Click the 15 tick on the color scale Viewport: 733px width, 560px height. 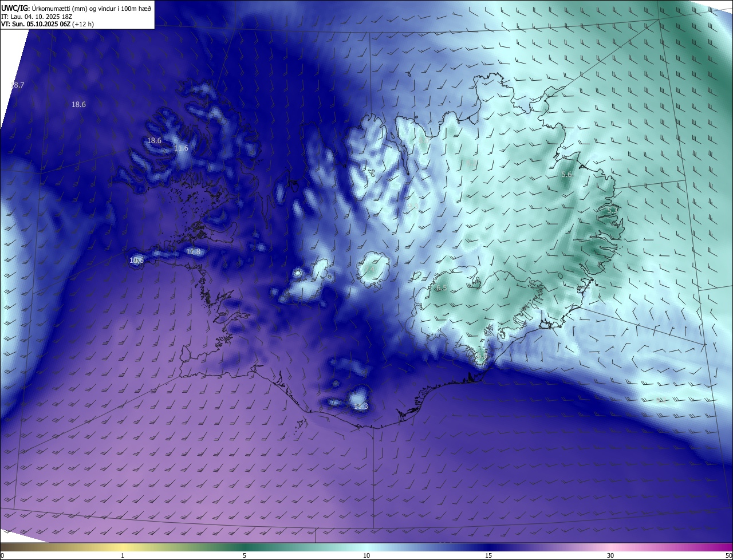pos(488,556)
